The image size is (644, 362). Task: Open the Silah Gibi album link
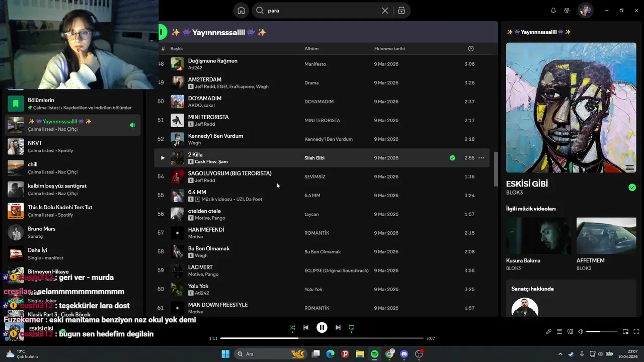[314, 158]
